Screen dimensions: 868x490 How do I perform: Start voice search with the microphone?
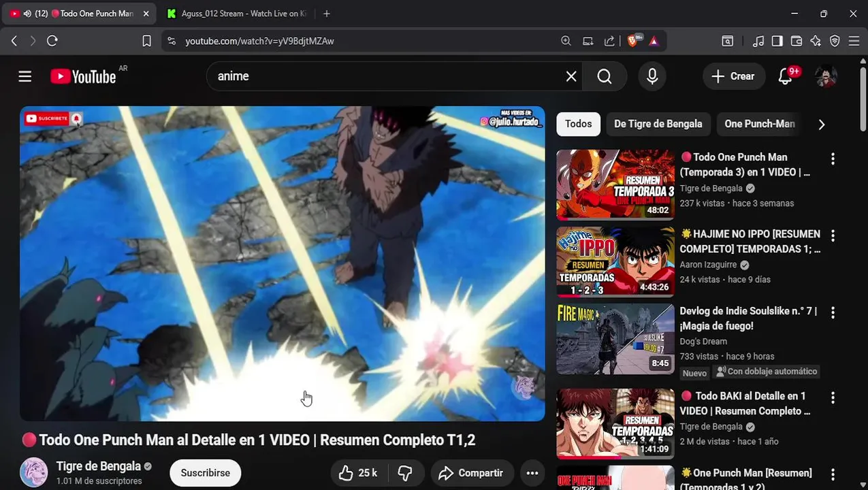tap(652, 76)
